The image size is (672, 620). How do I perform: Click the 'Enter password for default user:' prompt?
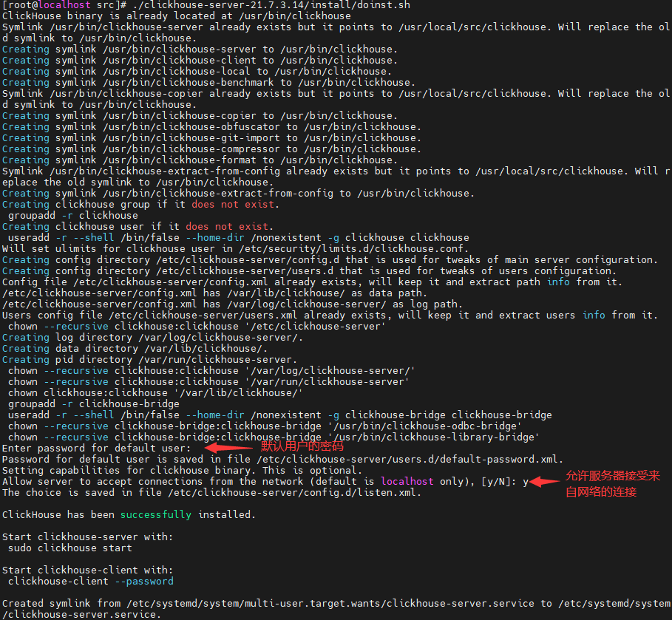click(x=96, y=449)
